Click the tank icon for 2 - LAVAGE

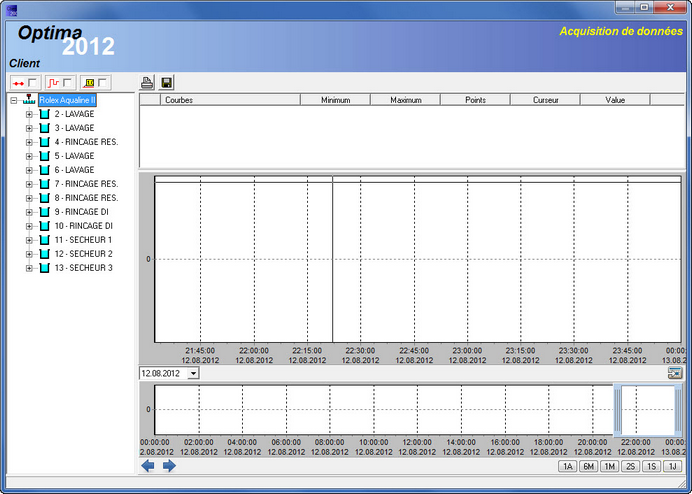point(44,114)
